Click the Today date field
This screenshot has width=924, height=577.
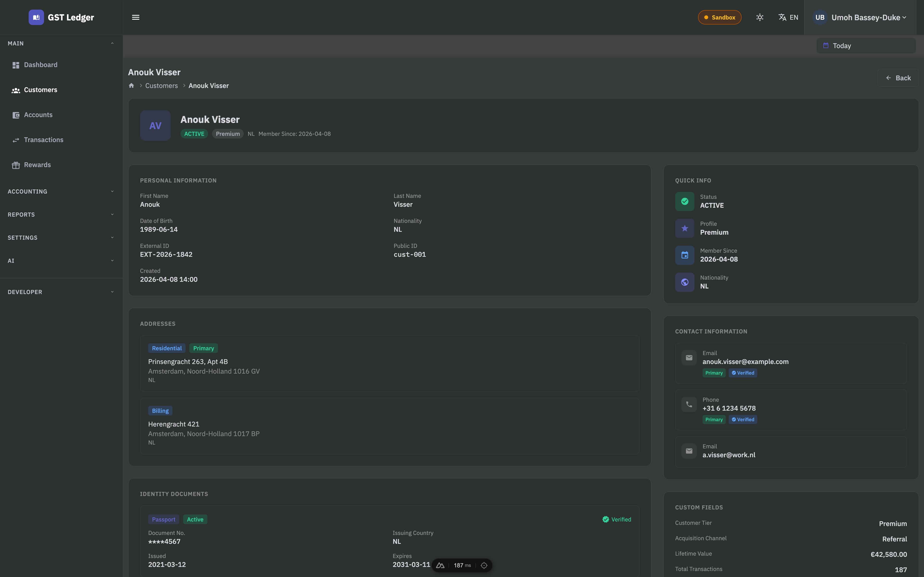[866, 46]
